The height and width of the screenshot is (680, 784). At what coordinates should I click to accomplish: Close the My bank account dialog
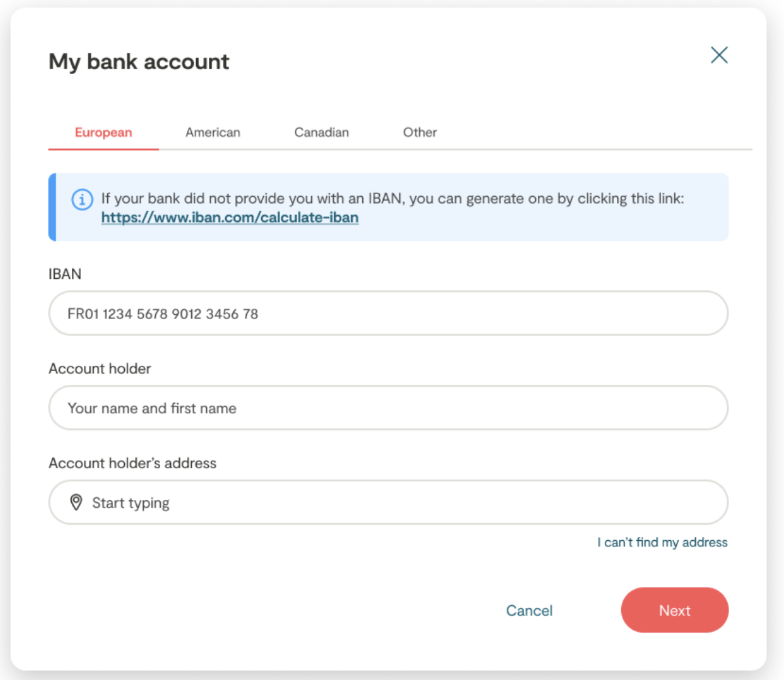click(x=719, y=55)
